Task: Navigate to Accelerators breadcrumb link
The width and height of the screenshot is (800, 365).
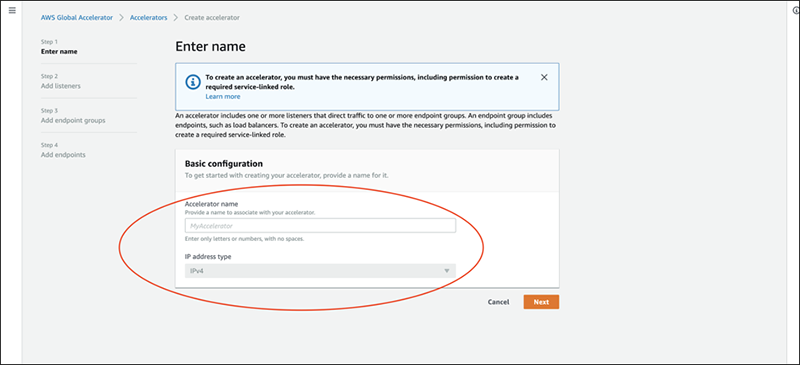Action: (x=148, y=17)
